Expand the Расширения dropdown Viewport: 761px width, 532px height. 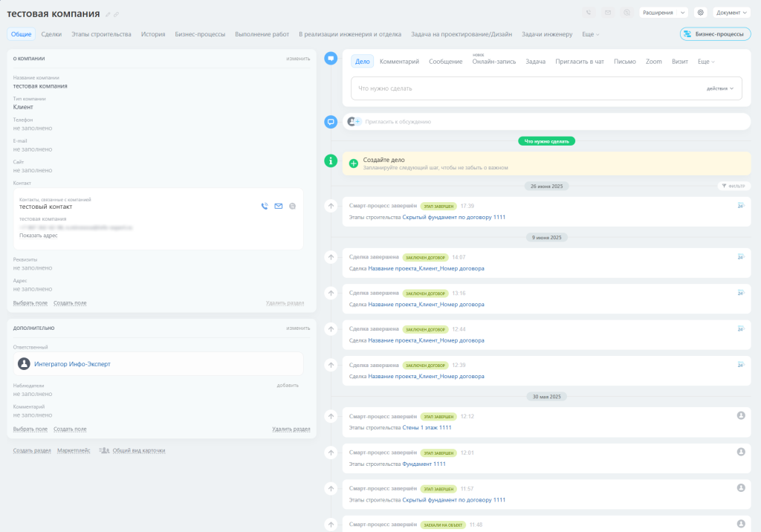[662, 13]
